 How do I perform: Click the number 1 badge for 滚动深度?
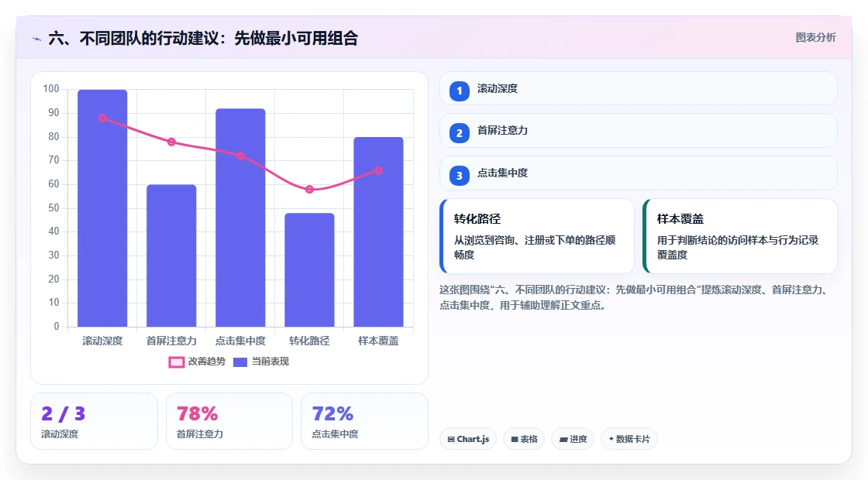(459, 91)
